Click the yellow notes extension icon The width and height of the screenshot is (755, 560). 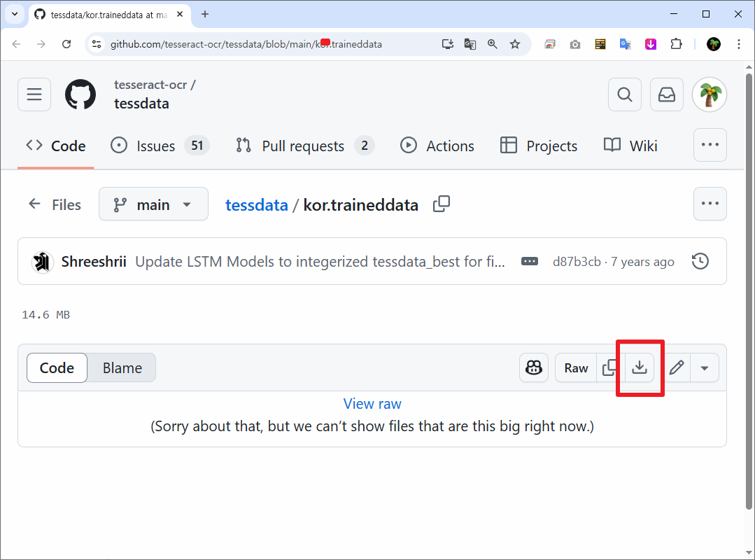coord(600,44)
